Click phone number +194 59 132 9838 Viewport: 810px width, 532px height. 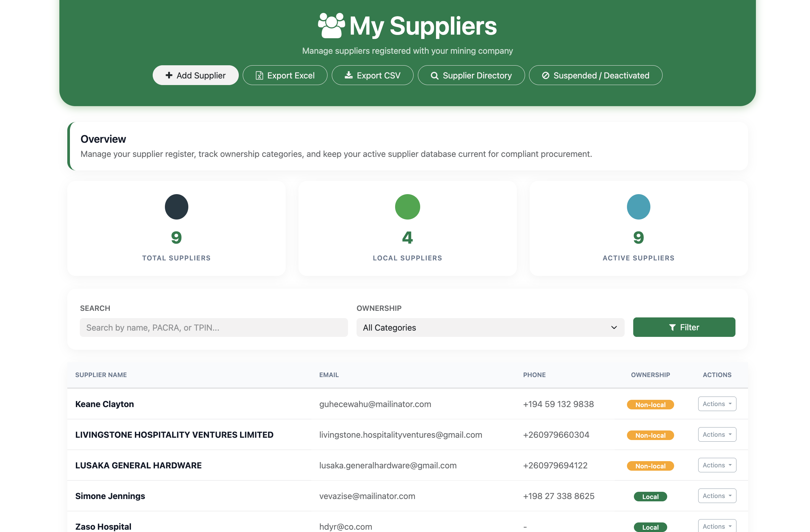pyautogui.click(x=558, y=404)
